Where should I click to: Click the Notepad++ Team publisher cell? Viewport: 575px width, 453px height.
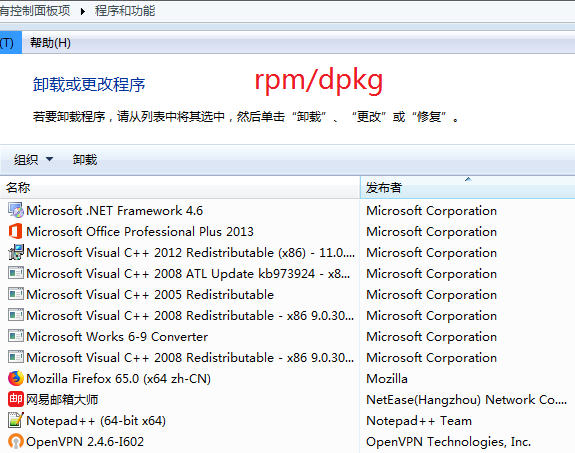(419, 420)
